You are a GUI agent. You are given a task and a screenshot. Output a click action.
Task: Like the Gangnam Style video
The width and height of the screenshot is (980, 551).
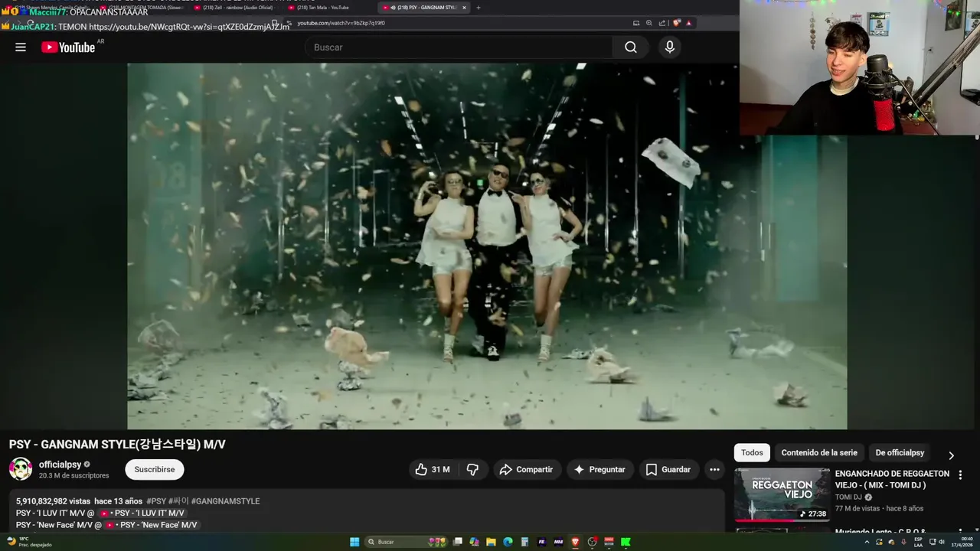point(433,470)
